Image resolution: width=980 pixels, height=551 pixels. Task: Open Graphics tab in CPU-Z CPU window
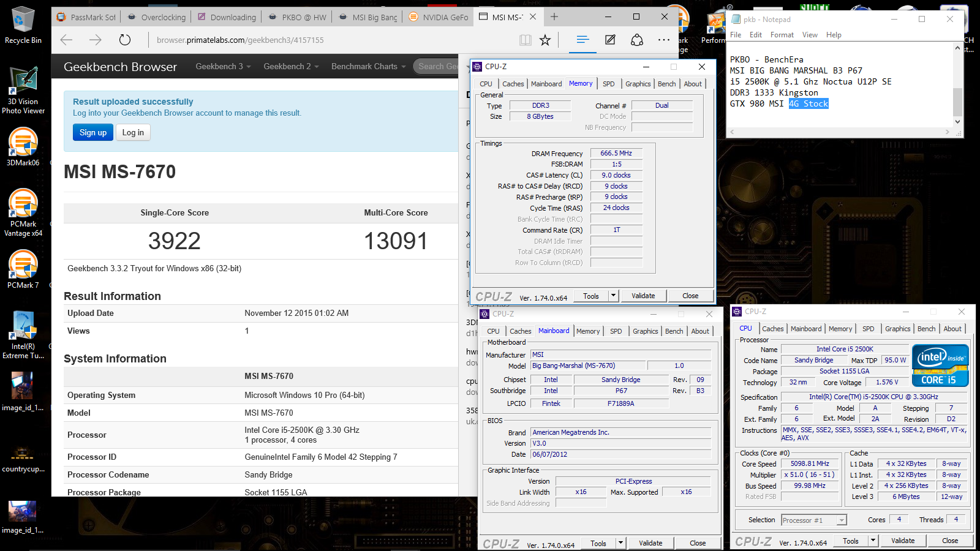897,329
